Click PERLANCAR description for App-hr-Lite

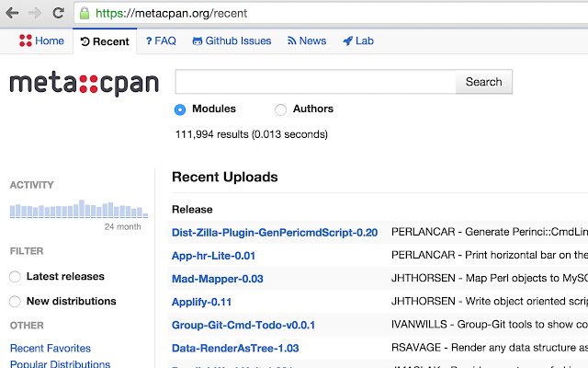tap(490, 255)
